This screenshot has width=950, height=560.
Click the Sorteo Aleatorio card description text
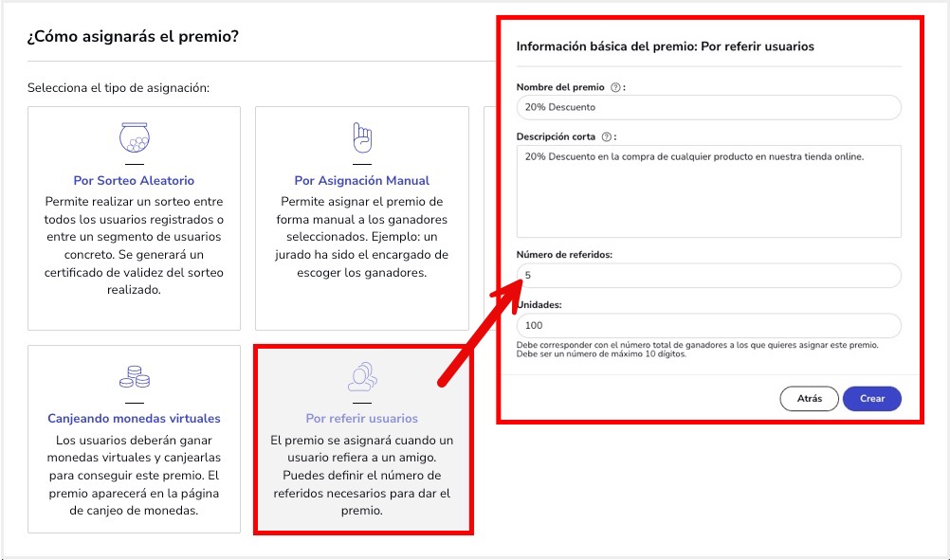tap(134, 245)
